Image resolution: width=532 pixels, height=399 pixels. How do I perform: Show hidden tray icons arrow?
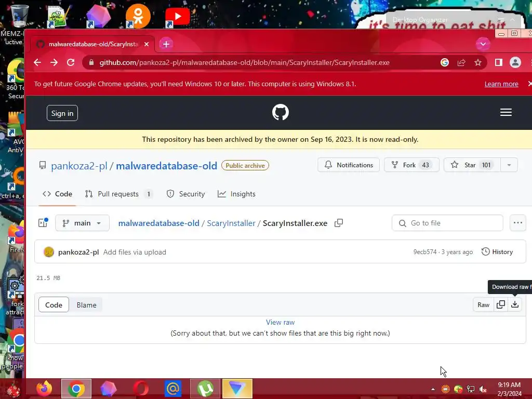(433, 389)
